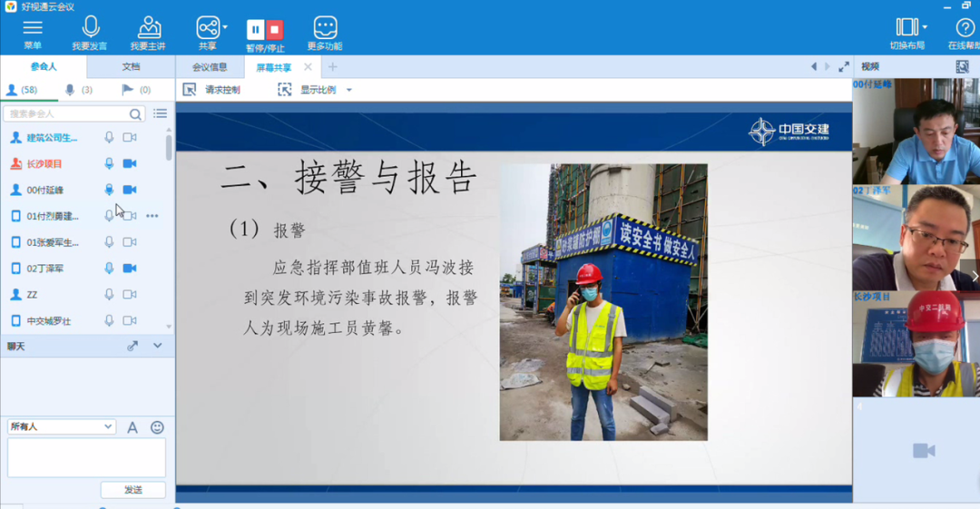Click the red stop recording button

coord(275,29)
